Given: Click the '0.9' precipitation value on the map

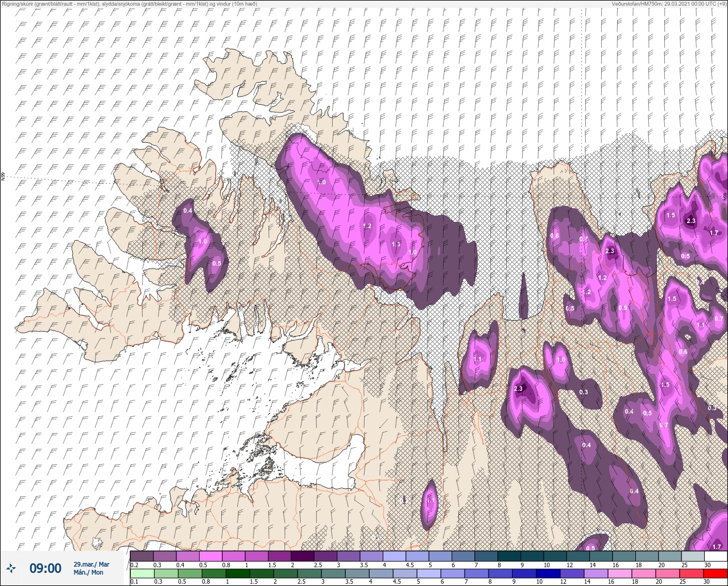Looking at the screenshot, I should click(x=623, y=308).
